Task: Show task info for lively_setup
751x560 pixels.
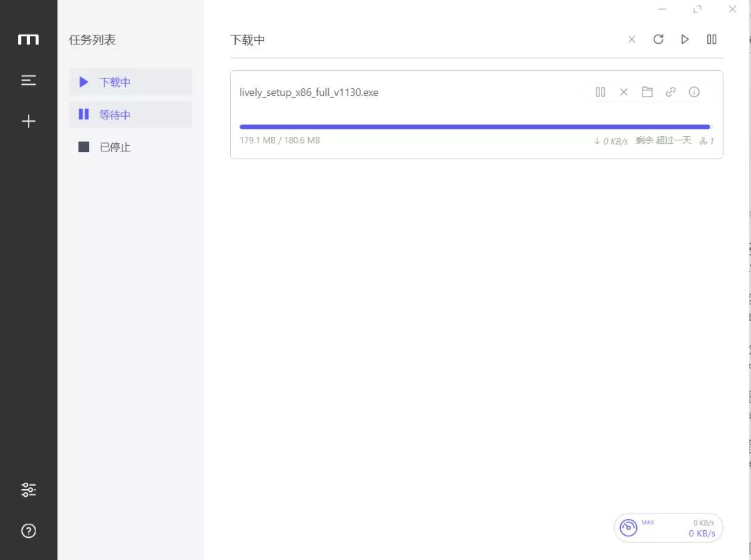Action: coord(694,92)
